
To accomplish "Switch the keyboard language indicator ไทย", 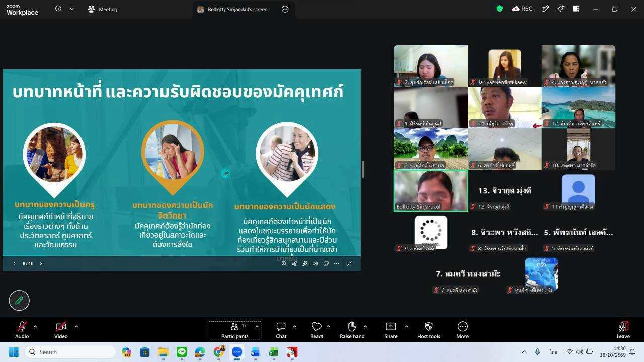I will [553, 352].
